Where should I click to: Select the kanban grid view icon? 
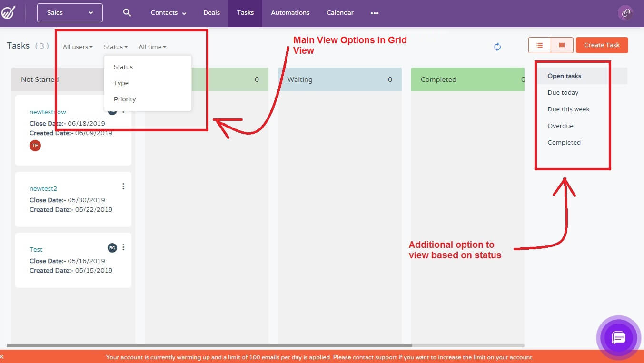coord(562,45)
